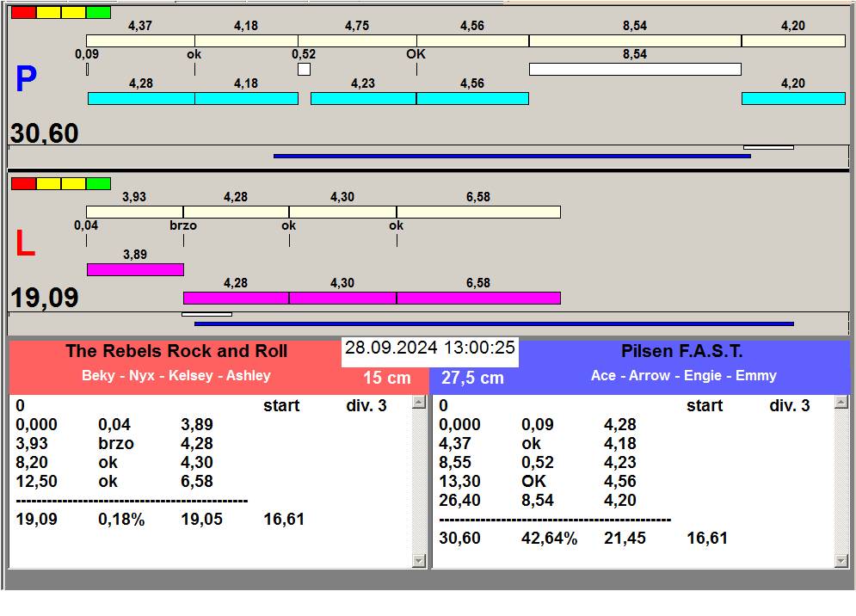Screen dimensions: 856x616
Task: Click the total time 30,60 in P lane
Action: tap(45, 133)
